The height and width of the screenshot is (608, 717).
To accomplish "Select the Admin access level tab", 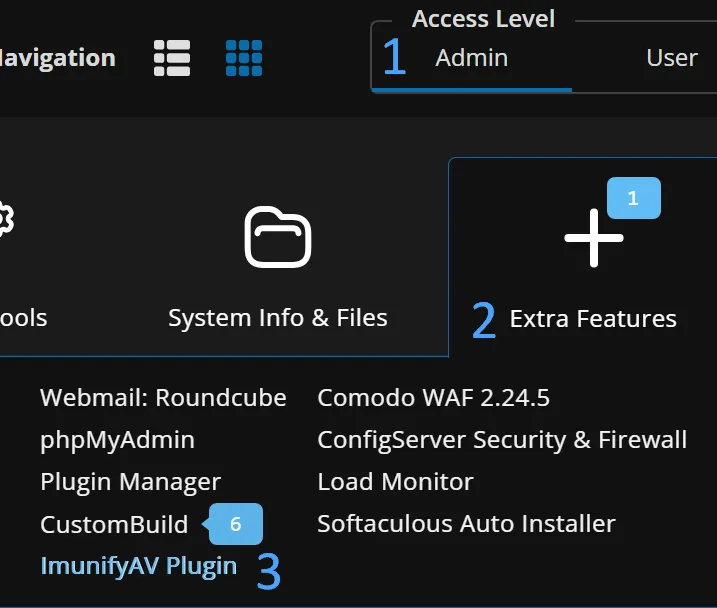I will (471, 58).
